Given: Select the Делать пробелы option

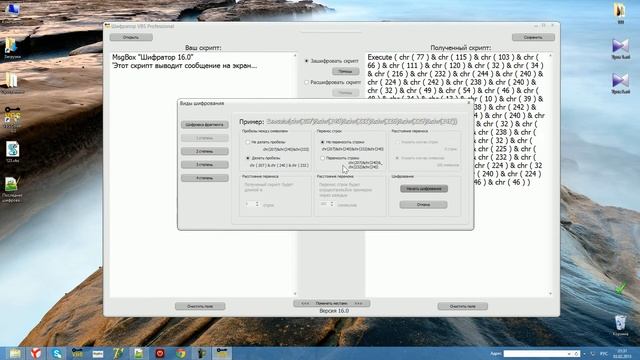Looking at the screenshot, I should coord(248,158).
